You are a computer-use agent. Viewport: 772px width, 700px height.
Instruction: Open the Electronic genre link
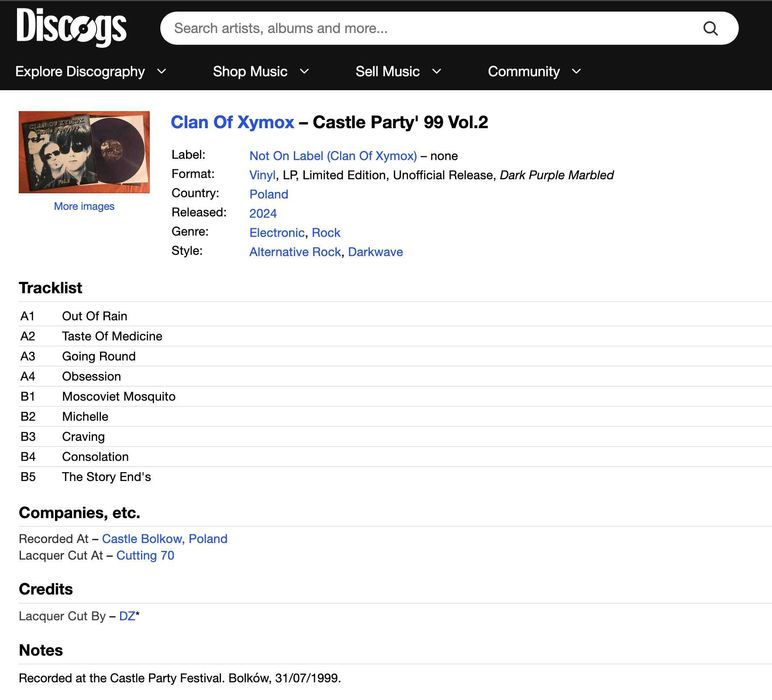pos(277,233)
